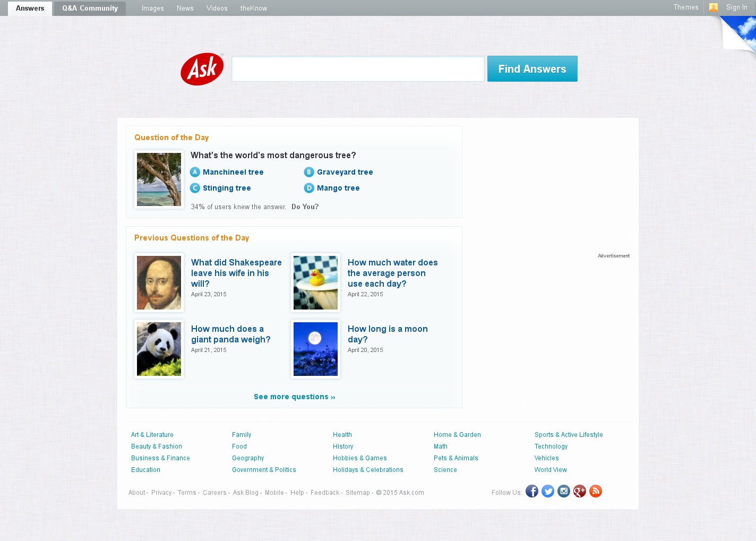
Task: Select Stinging tree answer text
Action: coord(227,188)
